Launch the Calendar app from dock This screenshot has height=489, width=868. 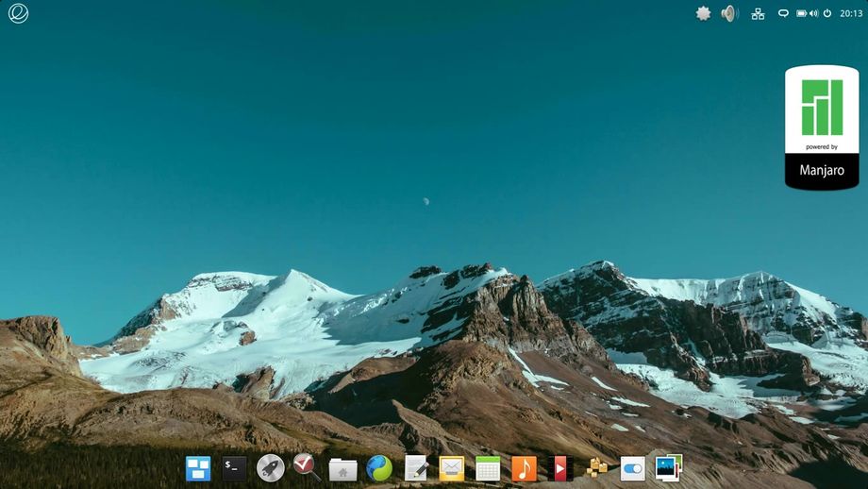[488, 469]
